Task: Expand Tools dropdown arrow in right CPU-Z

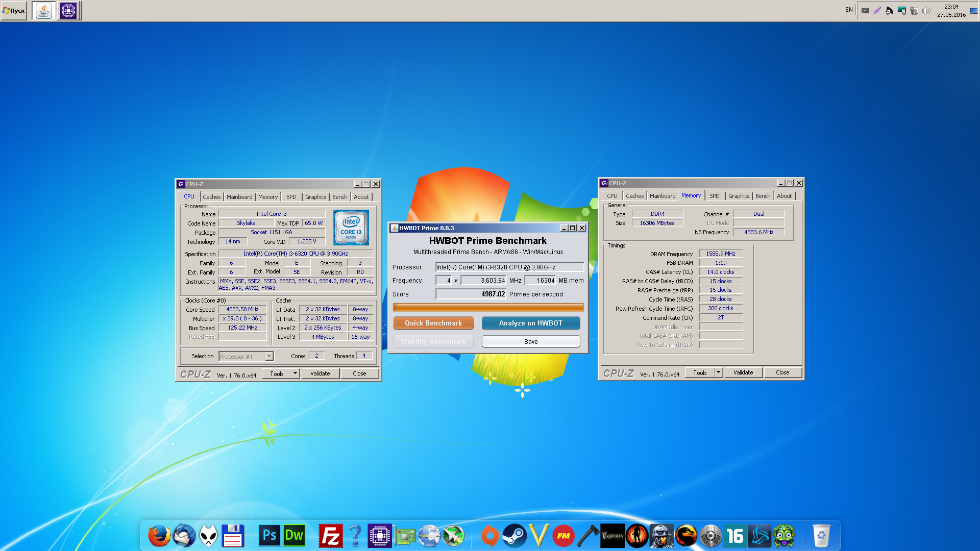Action: [x=718, y=372]
